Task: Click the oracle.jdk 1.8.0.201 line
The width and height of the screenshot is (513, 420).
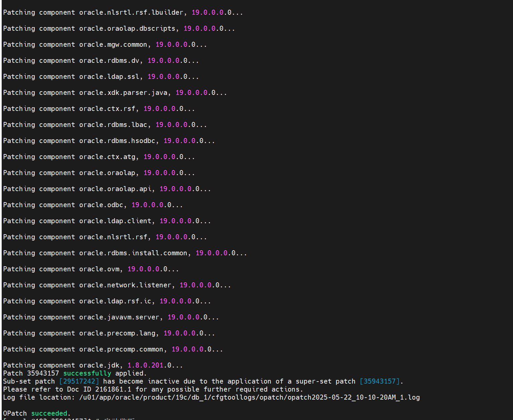Action: [93, 365]
